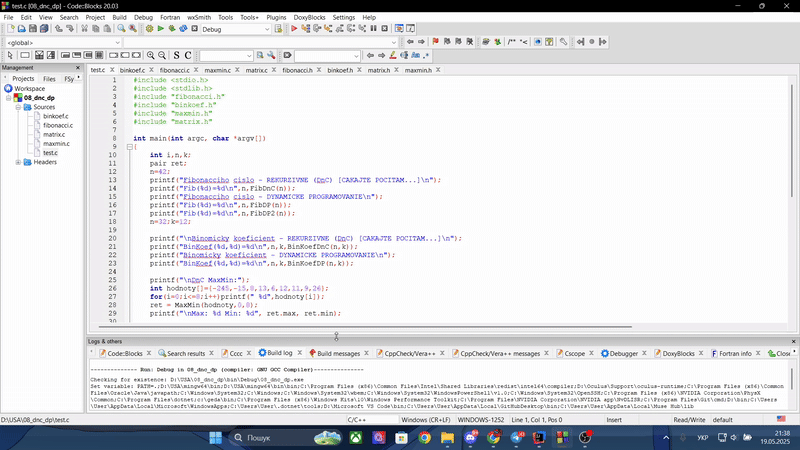Viewport: 800px width, 450px height.
Task: Open maxmin.c in project tree
Action: point(56,144)
